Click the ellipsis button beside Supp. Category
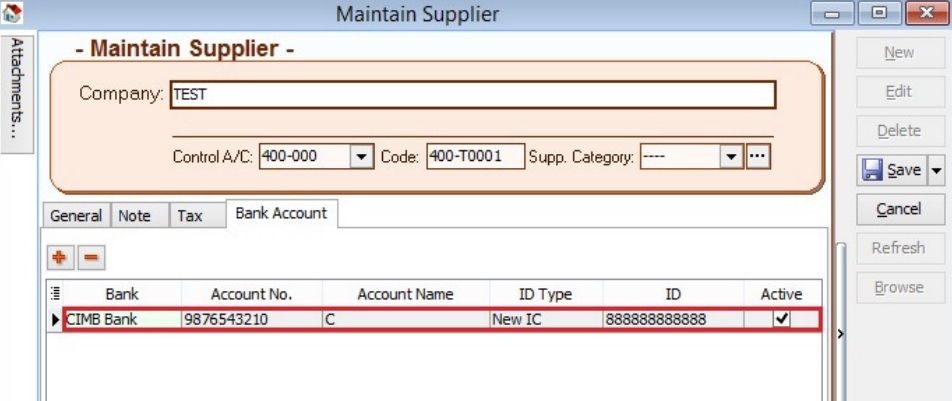The height and width of the screenshot is (401, 952). (x=759, y=157)
